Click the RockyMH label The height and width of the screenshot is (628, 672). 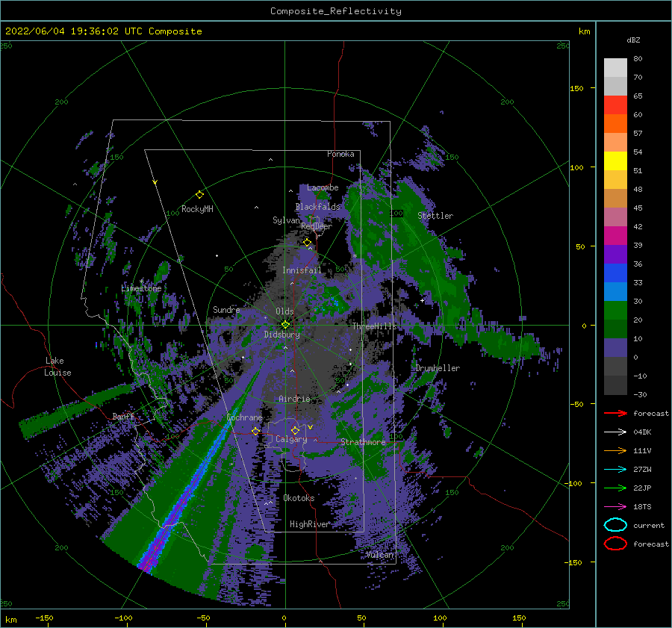coord(197,209)
